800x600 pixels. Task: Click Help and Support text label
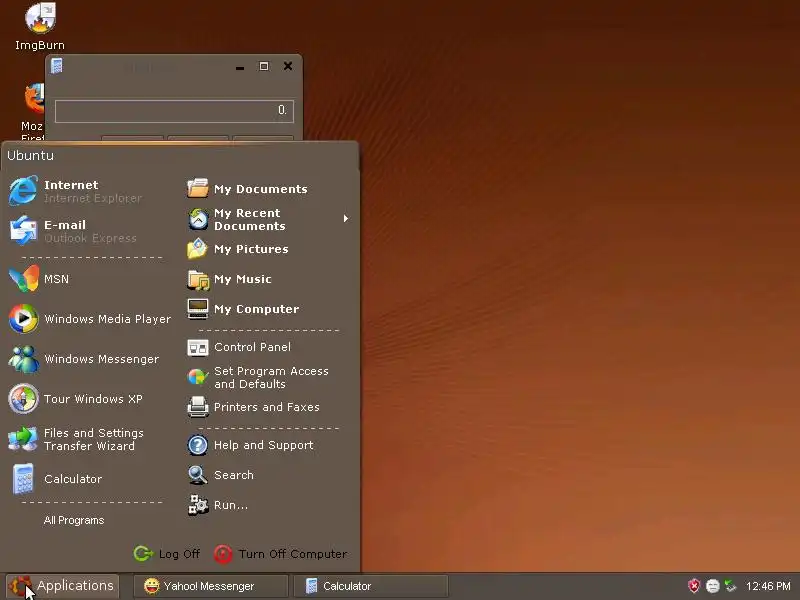pos(263,445)
